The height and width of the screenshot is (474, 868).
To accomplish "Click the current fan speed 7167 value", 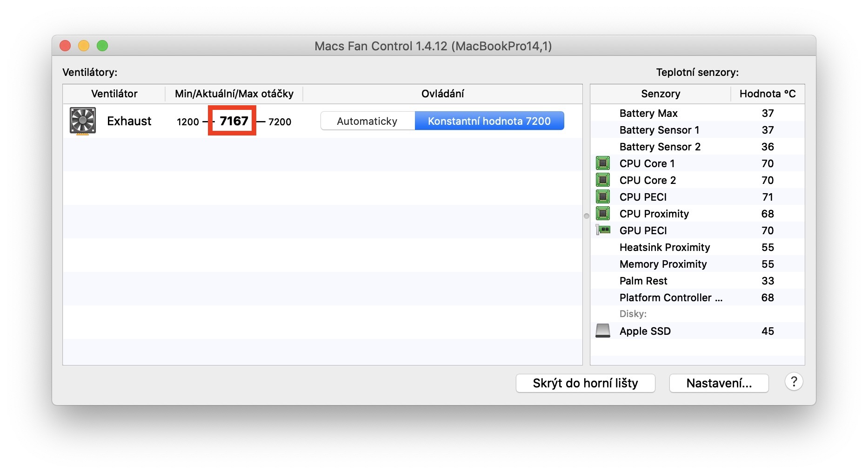I will pyautogui.click(x=234, y=121).
